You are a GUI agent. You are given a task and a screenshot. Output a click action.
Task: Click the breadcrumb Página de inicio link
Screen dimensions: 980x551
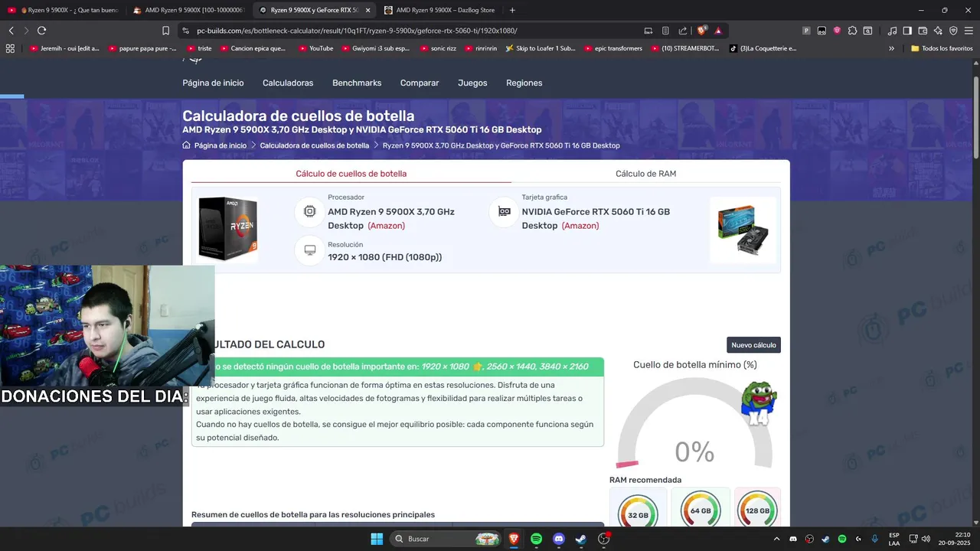(220, 145)
